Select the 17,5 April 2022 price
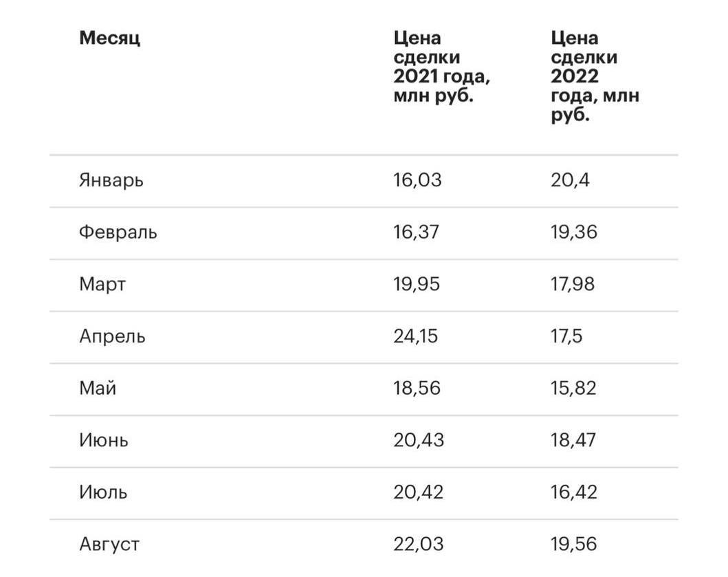 pyautogui.click(x=566, y=336)
